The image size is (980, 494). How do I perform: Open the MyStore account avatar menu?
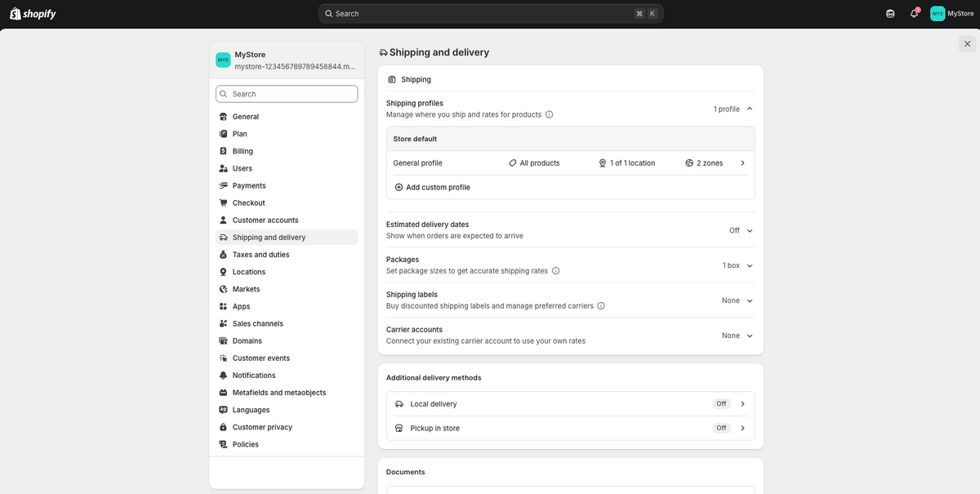[952, 13]
